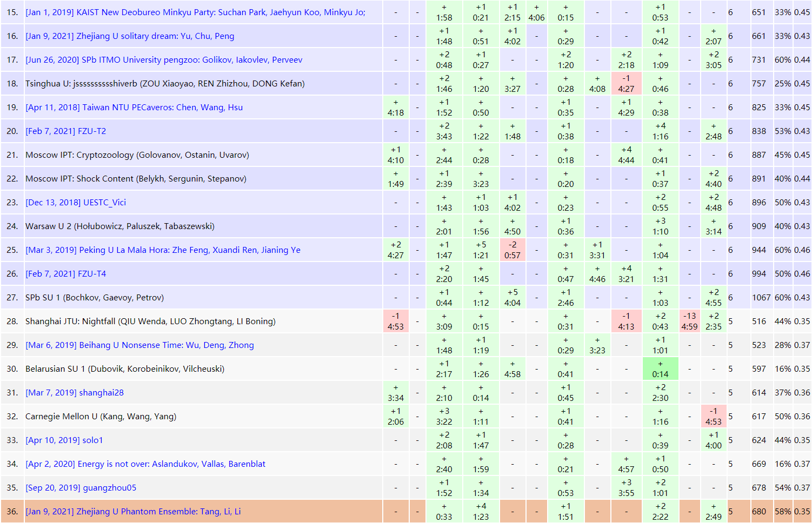The image size is (812, 523).
Task: Open the guangzhou05 link
Action: coord(81,488)
